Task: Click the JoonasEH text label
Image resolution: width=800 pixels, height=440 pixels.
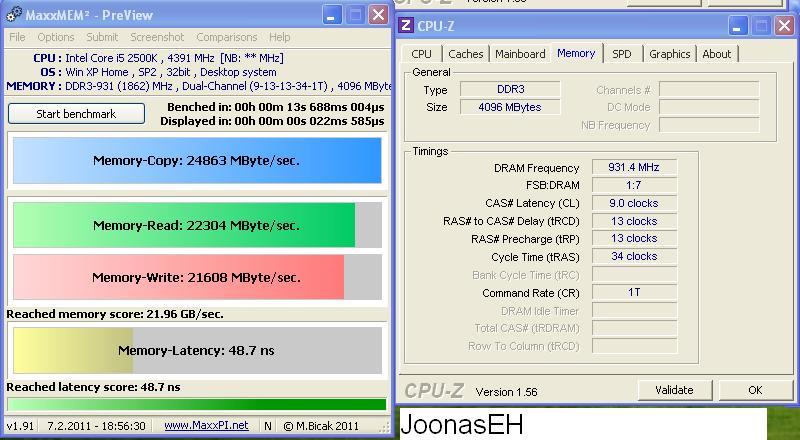Action: pos(462,425)
